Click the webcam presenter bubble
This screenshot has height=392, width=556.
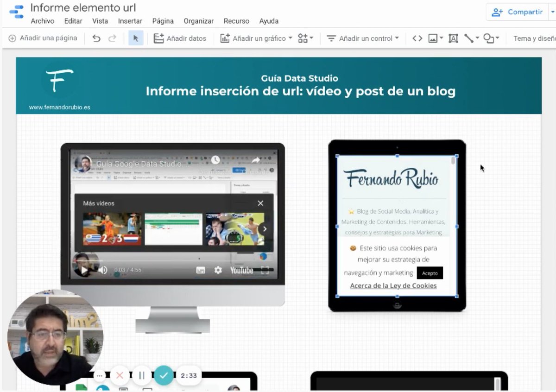pyautogui.click(x=55, y=337)
